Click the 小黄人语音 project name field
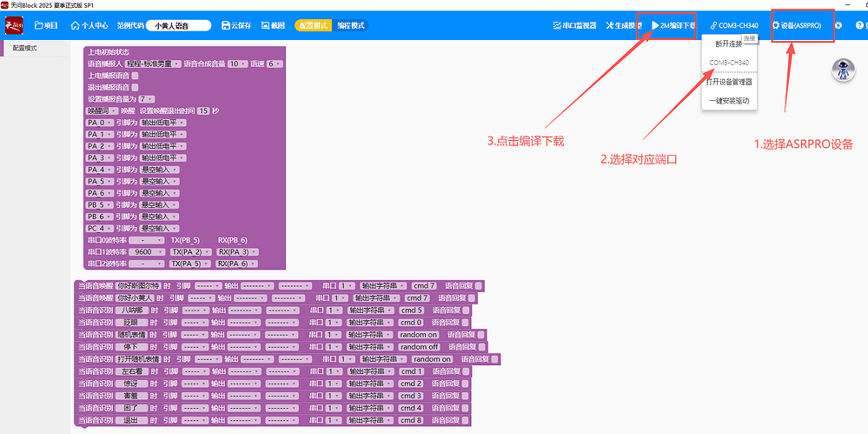This screenshot has width=868, height=434. click(x=178, y=26)
